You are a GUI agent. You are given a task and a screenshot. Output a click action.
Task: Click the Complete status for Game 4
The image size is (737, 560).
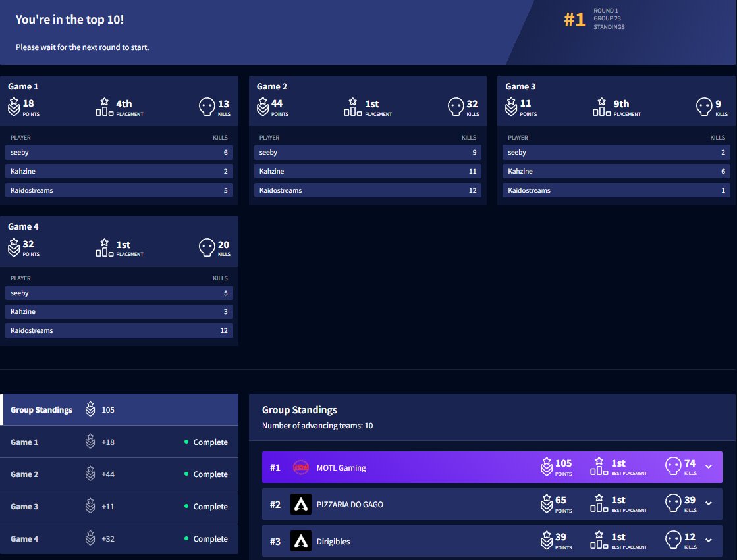(206, 539)
